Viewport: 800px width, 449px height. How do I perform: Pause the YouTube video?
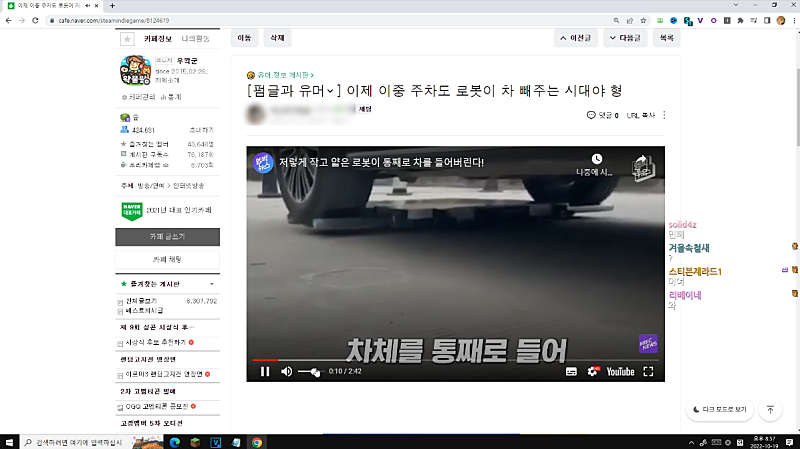(x=265, y=371)
